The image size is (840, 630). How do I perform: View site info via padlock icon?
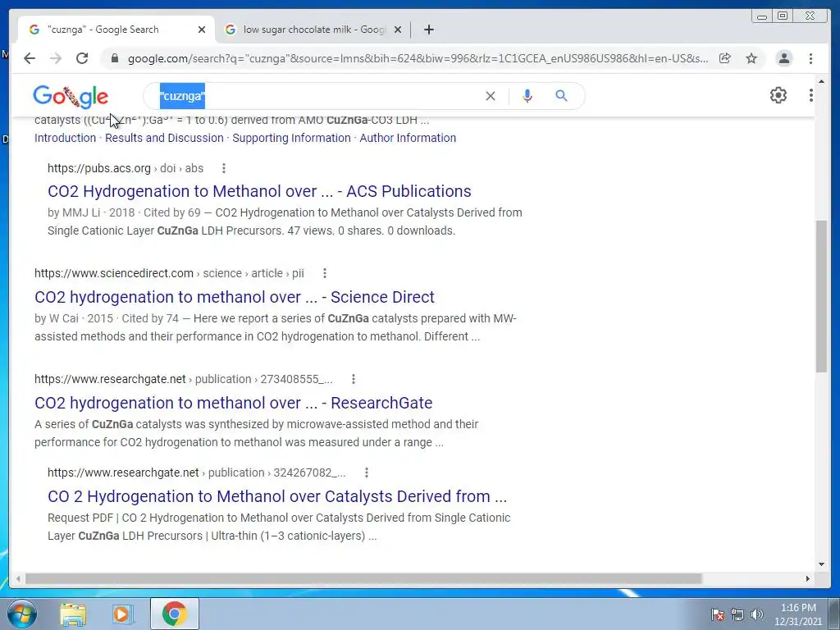pos(114,58)
